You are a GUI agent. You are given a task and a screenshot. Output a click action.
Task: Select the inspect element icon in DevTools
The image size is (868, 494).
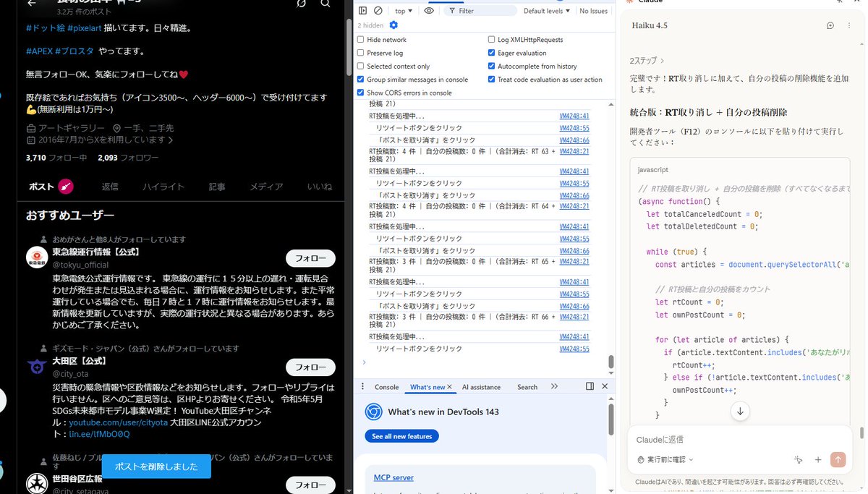click(x=362, y=9)
